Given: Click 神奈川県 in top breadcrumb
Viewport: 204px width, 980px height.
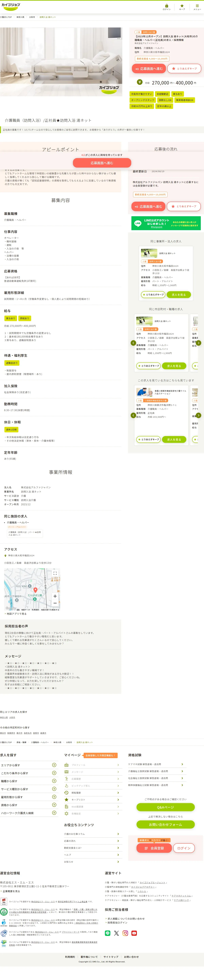Looking at the screenshot, I should [20, 17].
